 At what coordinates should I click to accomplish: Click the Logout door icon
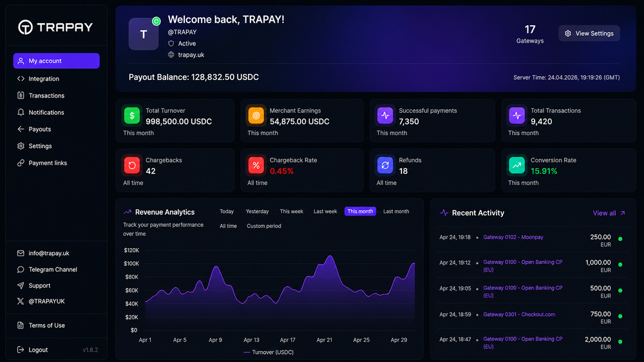point(21,350)
